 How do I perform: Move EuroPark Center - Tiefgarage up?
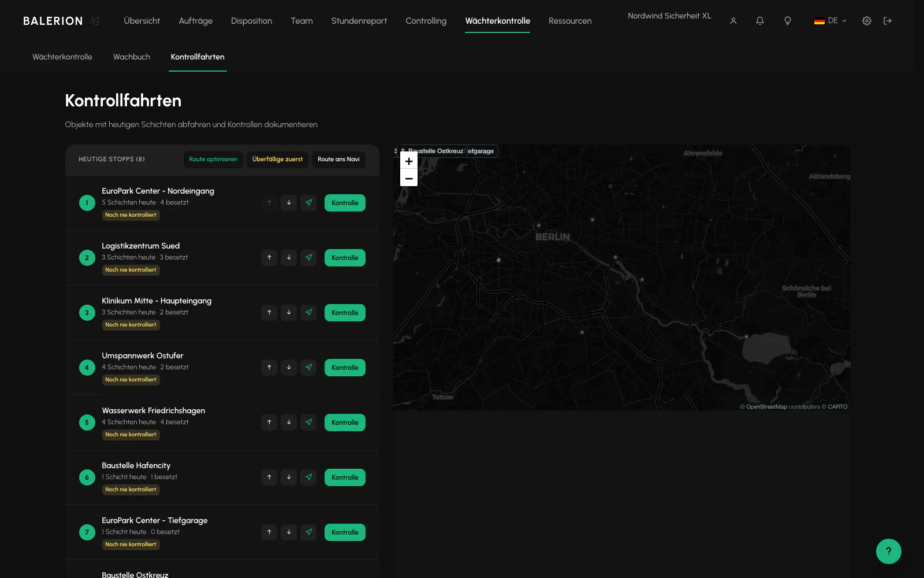(x=269, y=532)
